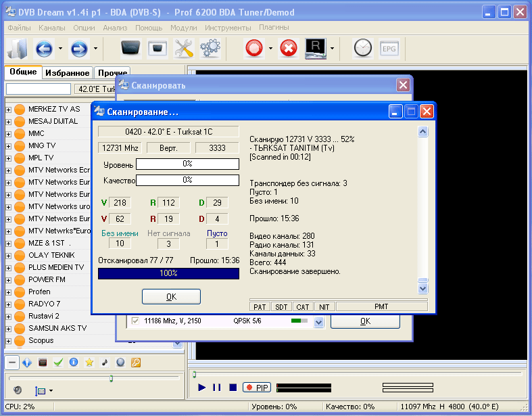
Task: Click the minus icon in bottom channel toolbar
Action: pyautogui.click(x=12, y=363)
